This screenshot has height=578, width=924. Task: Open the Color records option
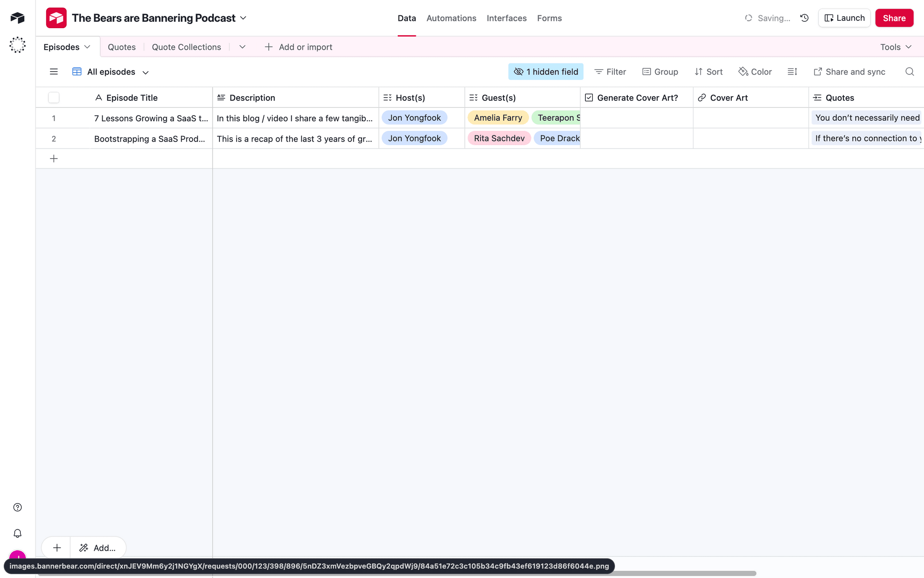(755, 72)
